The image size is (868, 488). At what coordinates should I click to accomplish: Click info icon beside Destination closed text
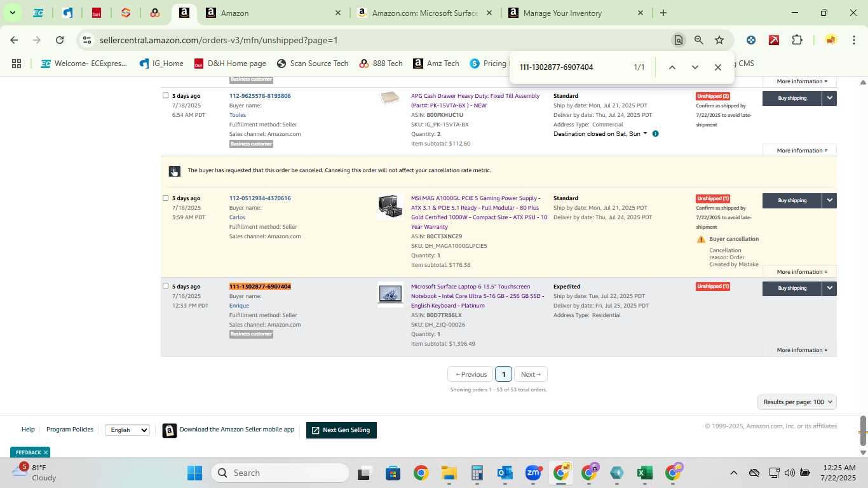(x=655, y=134)
